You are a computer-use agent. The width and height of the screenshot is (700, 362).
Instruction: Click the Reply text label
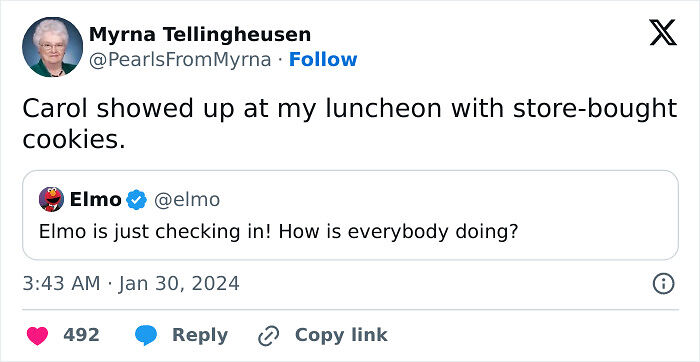200,335
